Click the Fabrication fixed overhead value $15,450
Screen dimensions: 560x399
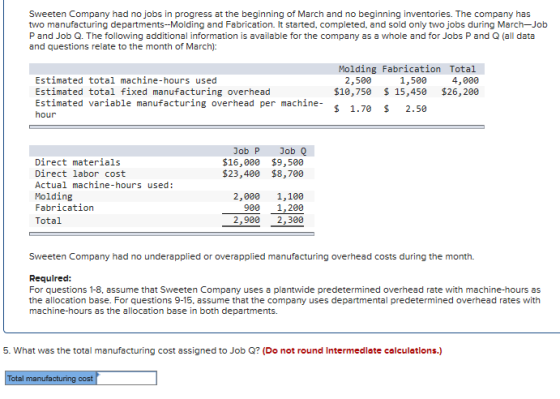click(405, 92)
